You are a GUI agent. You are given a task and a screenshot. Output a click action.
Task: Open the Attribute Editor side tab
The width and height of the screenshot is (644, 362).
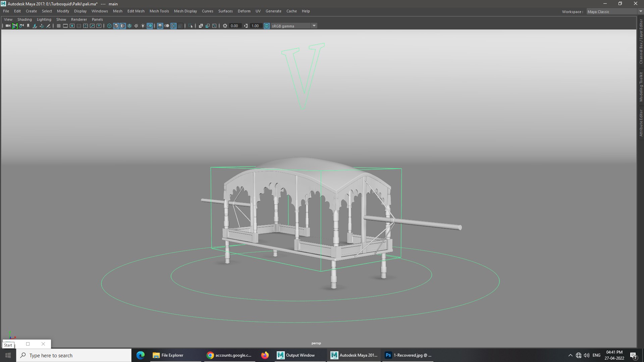click(641, 123)
